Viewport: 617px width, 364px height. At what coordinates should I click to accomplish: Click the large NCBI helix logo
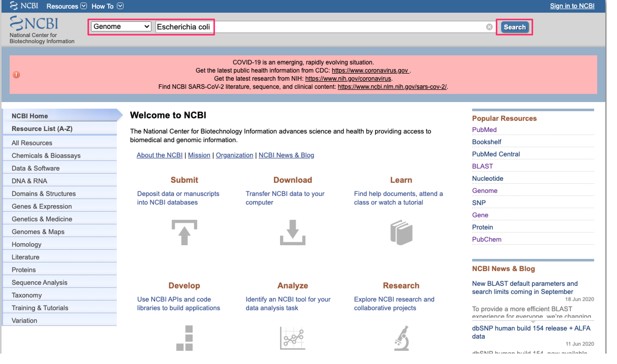point(34,23)
